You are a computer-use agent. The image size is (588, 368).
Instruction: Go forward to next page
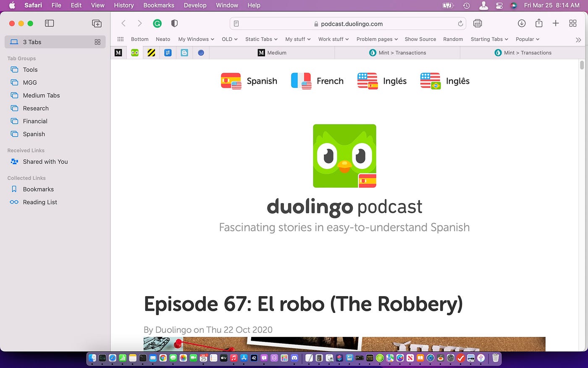(x=140, y=24)
